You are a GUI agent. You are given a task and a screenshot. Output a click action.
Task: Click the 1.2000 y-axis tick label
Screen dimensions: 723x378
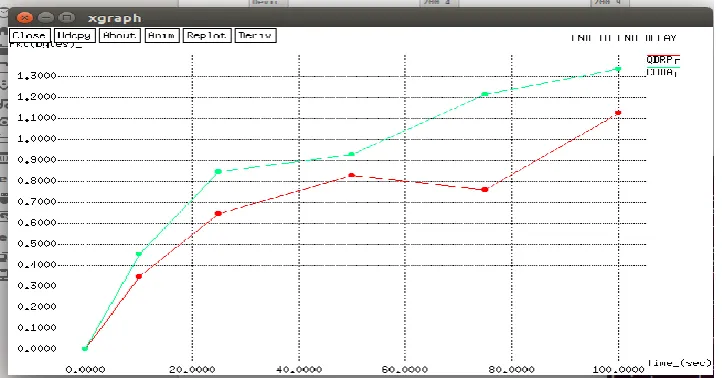(37, 97)
